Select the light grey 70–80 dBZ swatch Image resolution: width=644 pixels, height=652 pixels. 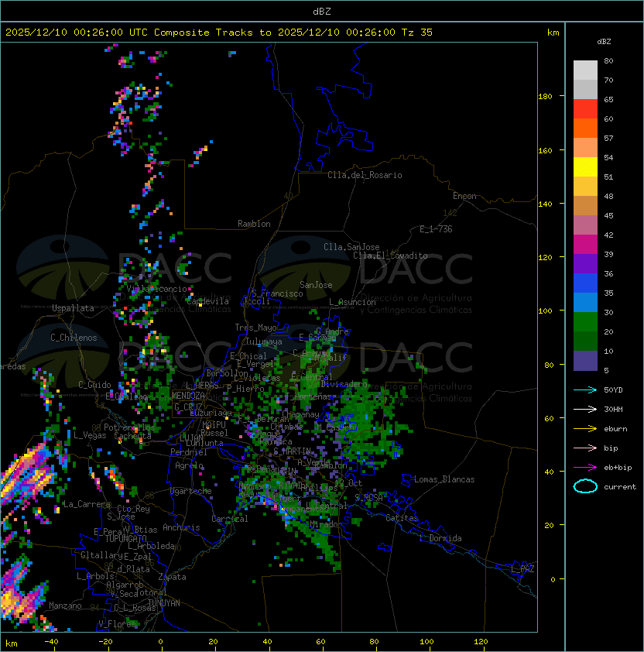[x=585, y=70]
